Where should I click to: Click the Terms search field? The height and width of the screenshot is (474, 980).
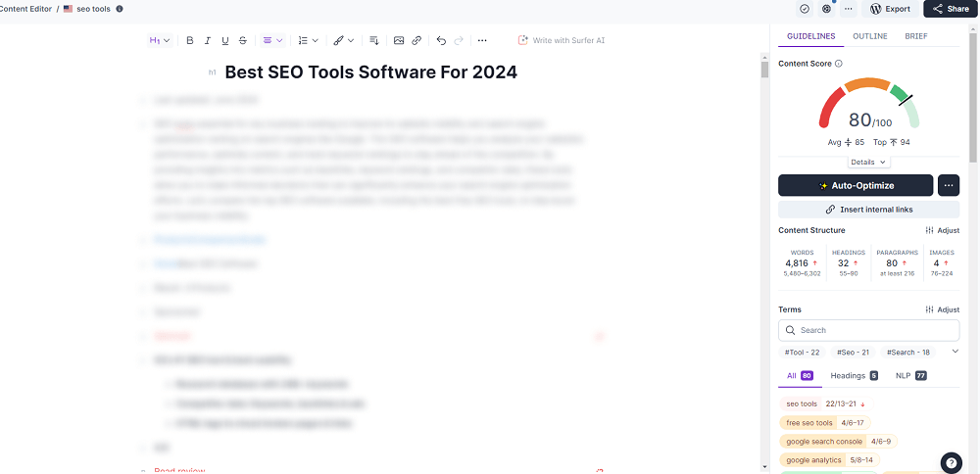coord(868,330)
